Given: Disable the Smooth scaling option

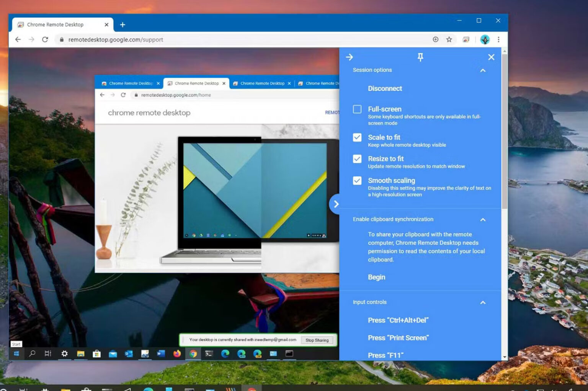Looking at the screenshot, I should click(357, 181).
